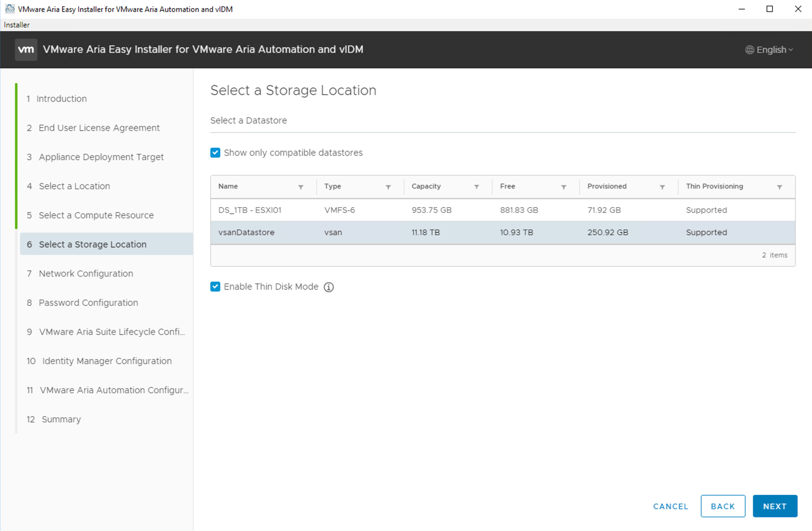Sort by the Thin Provisioning column header
812x531 pixels.
tap(715, 186)
